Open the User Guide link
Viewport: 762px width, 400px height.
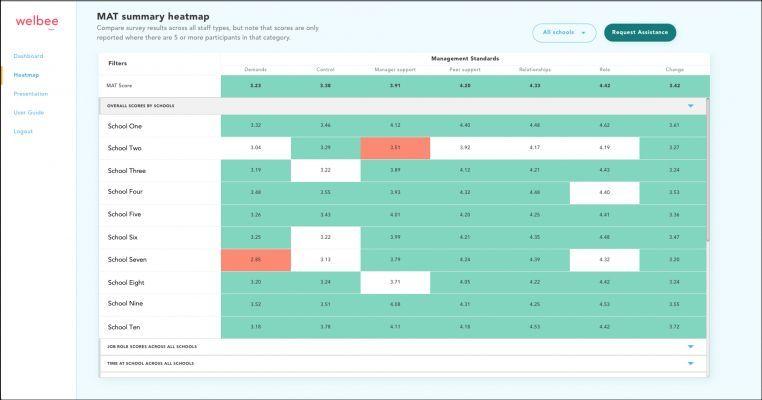(29, 112)
